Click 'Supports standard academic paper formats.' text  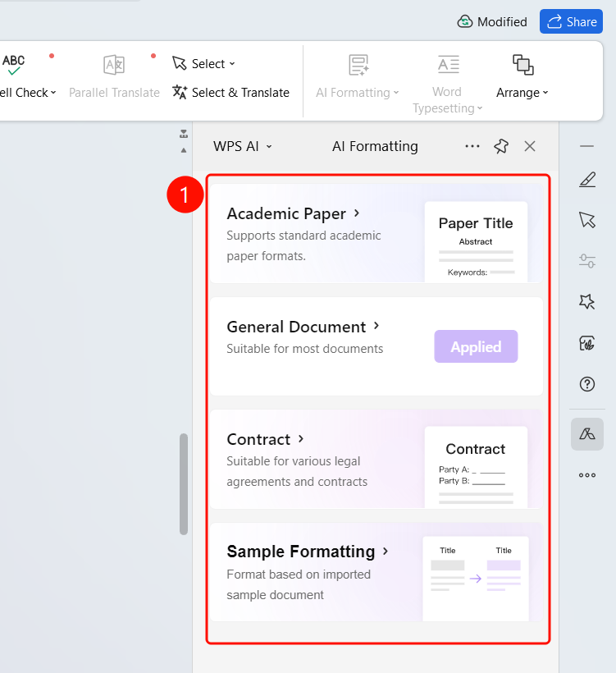click(x=303, y=245)
